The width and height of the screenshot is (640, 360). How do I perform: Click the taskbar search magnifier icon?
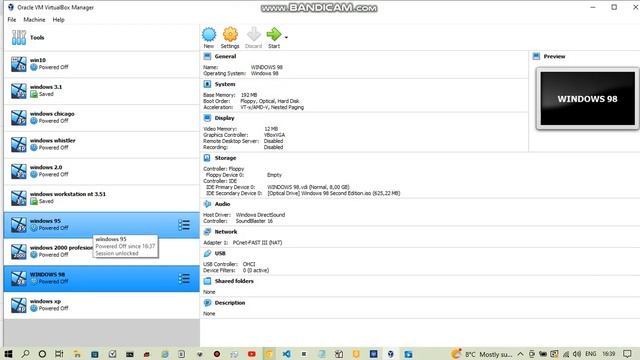pyautogui.click(x=25, y=354)
